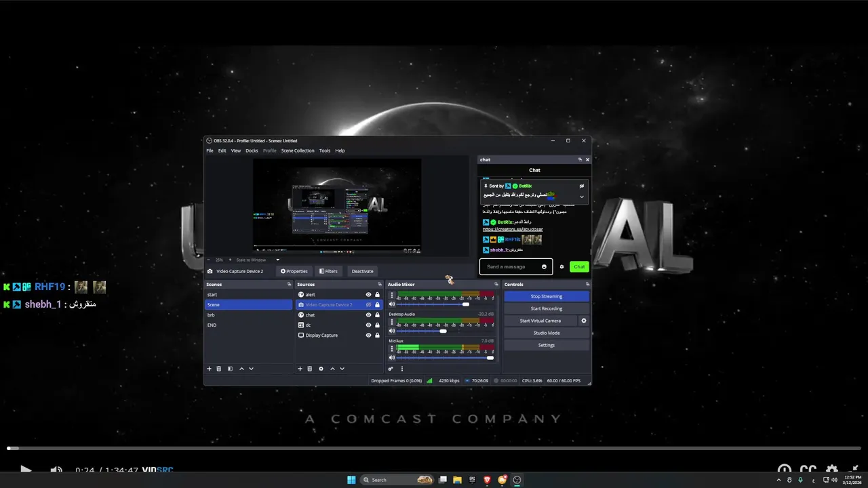Unlock the chat source
The height and width of the screenshot is (488, 868).
[377, 315]
